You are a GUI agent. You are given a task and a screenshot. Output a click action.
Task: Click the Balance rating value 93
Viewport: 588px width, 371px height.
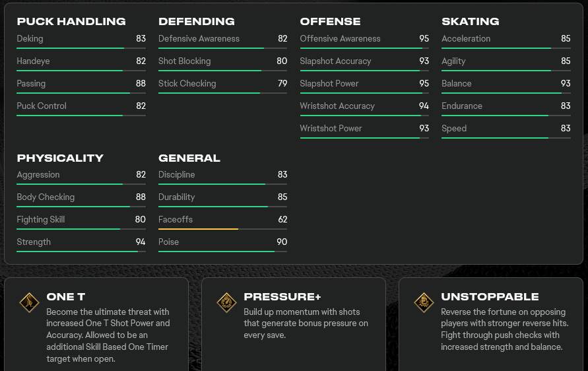[566, 83]
